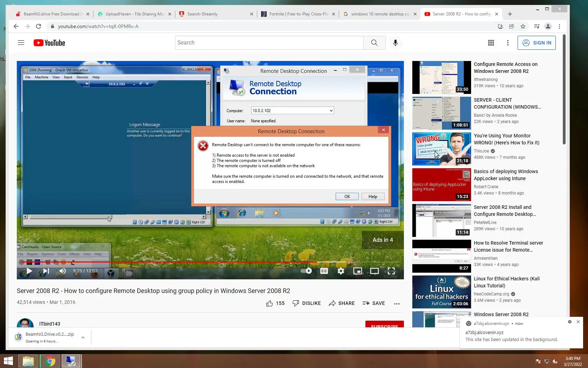
Task: Click the Chrome taskbar icon
Action: tap(50, 361)
